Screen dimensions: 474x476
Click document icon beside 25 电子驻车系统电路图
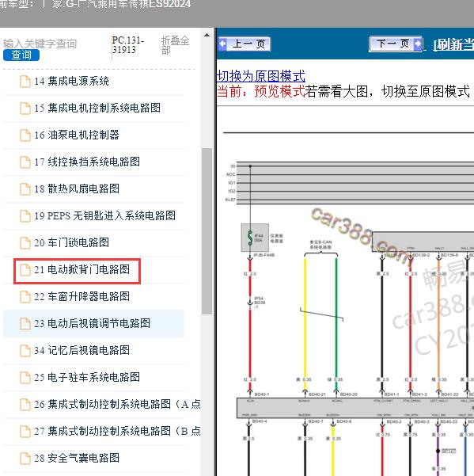point(25,377)
